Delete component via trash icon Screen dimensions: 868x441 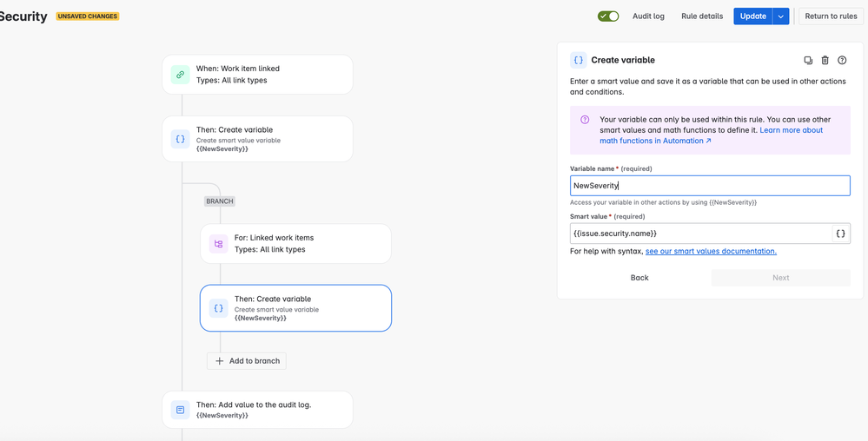click(825, 60)
